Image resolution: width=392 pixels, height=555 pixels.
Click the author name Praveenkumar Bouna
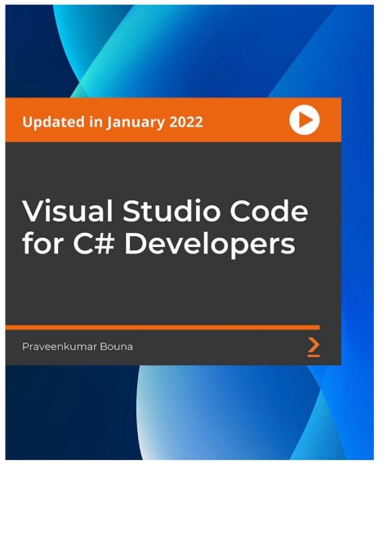click(78, 347)
